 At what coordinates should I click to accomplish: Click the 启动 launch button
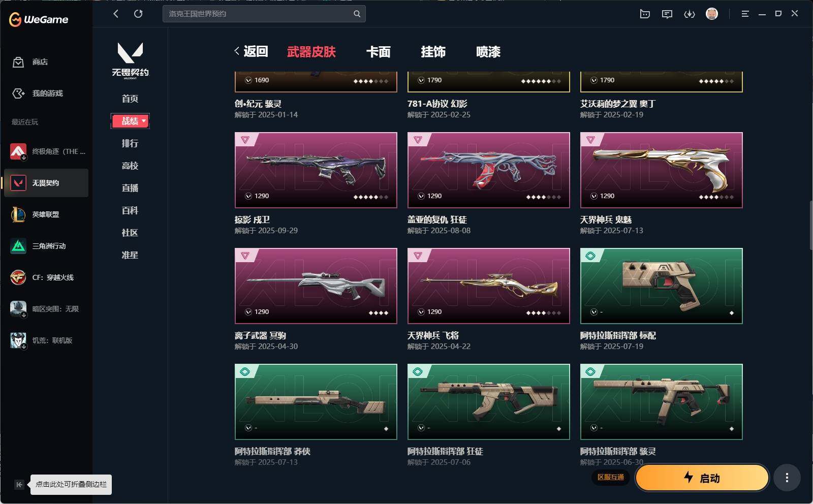coord(702,478)
